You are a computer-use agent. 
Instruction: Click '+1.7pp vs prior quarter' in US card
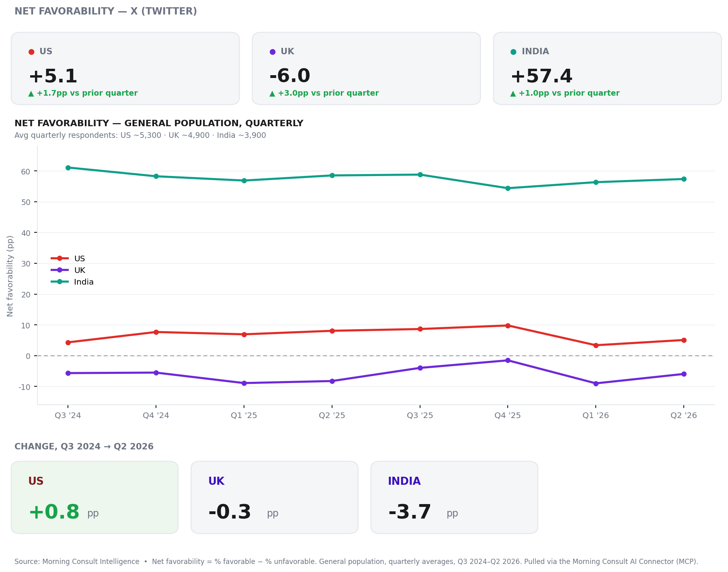coord(87,93)
